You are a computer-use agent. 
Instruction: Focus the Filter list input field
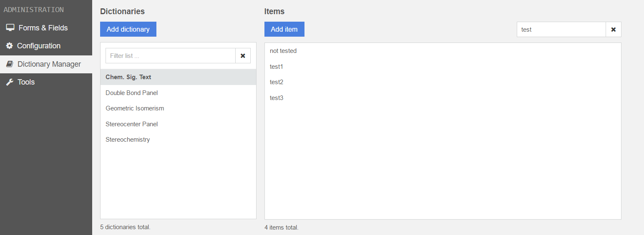[x=170, y=56]
